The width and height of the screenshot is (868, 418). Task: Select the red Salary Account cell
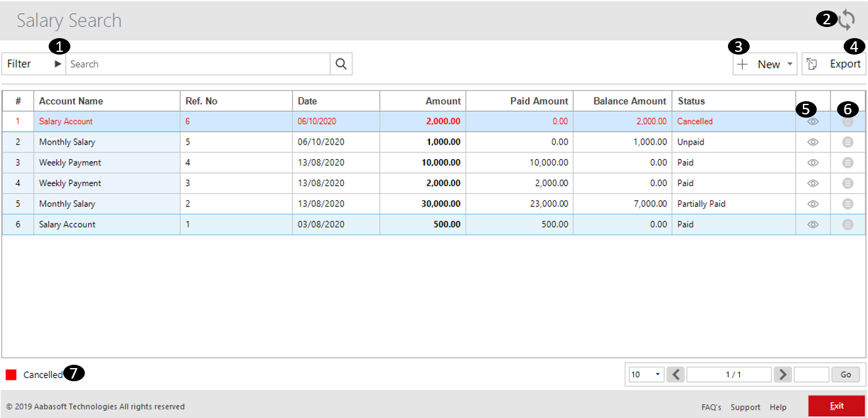(107, 122)
